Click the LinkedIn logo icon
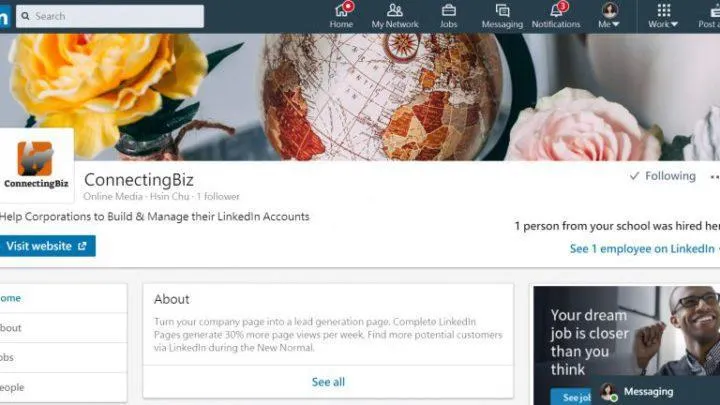Viewport: 720px width, 405px height. pos(4,17)
